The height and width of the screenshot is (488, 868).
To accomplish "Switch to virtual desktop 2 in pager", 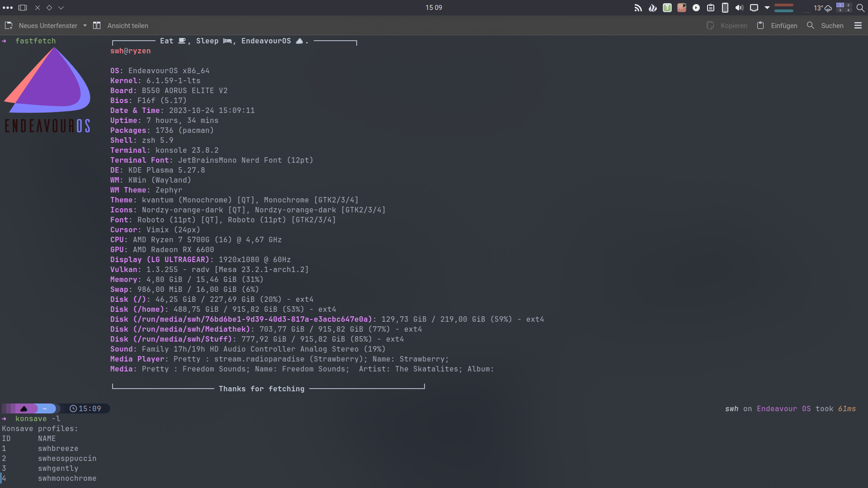I will (x=848, y=5).
